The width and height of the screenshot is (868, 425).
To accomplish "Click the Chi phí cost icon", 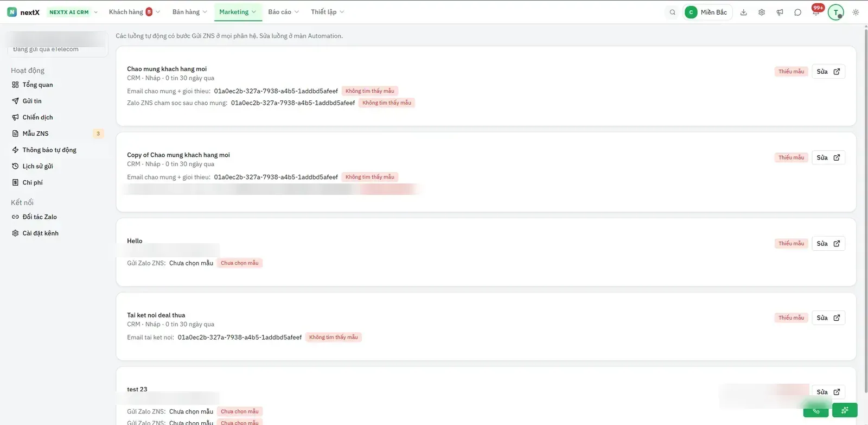I will [x=15, y=182].
